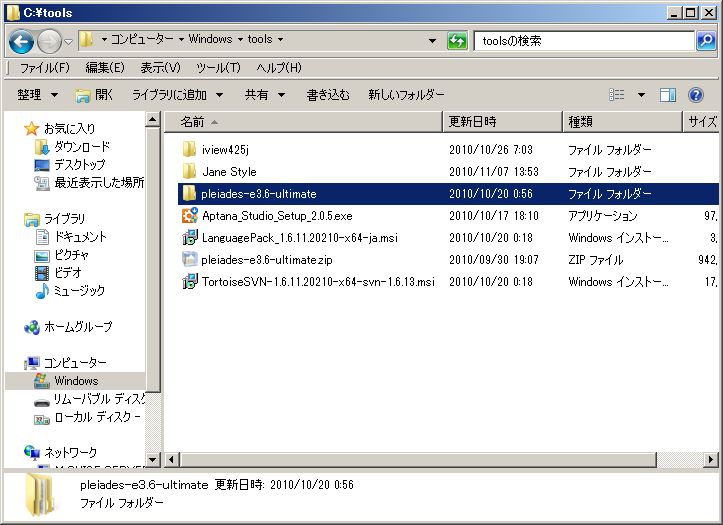Open the ツール(T) menu
The height and width of the screenshot is (525, 723).
tap(218, 68)
